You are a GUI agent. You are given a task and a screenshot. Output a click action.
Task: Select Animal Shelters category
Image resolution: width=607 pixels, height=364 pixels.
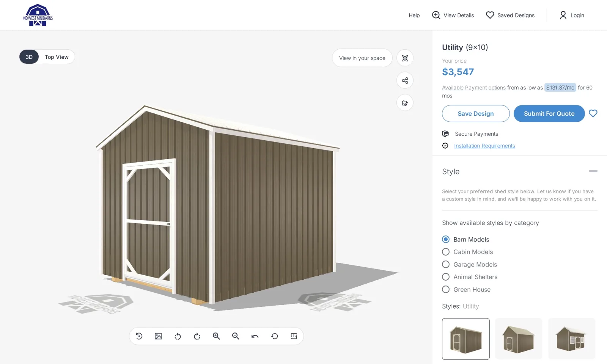[x=470, y=277]
